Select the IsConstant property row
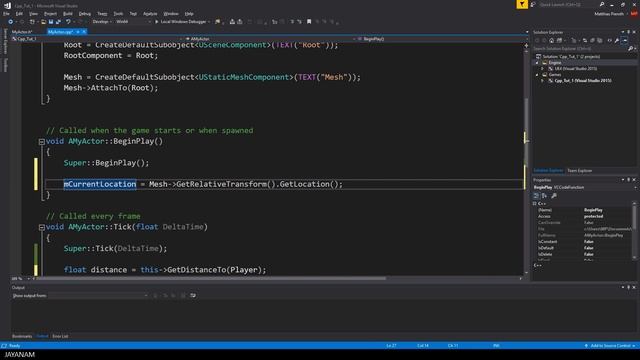This screenshot has height=360, width=640. click(x=584, y=242)
